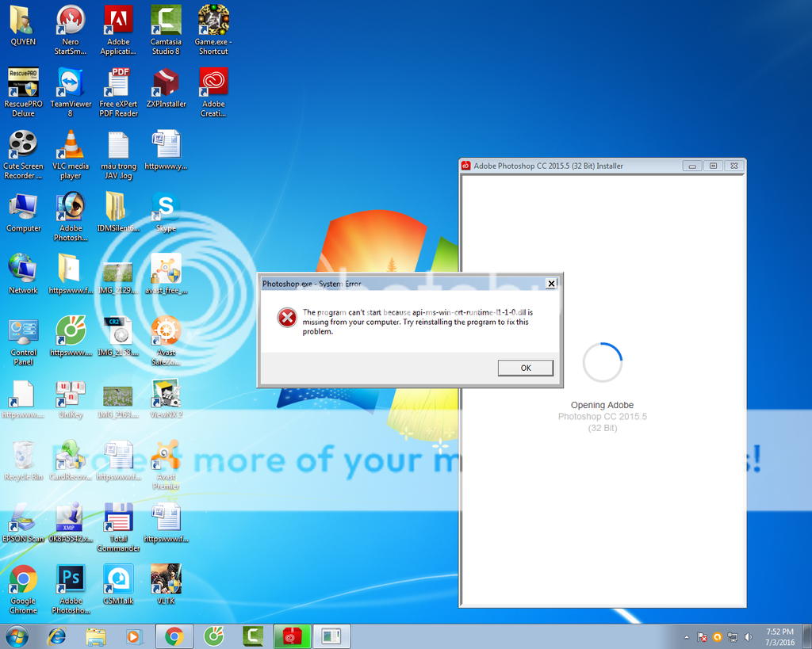This screenshot has height=649, width=812.
Task: Select the Avast SafeZone desktop icon
Action: tap(166, 341)
